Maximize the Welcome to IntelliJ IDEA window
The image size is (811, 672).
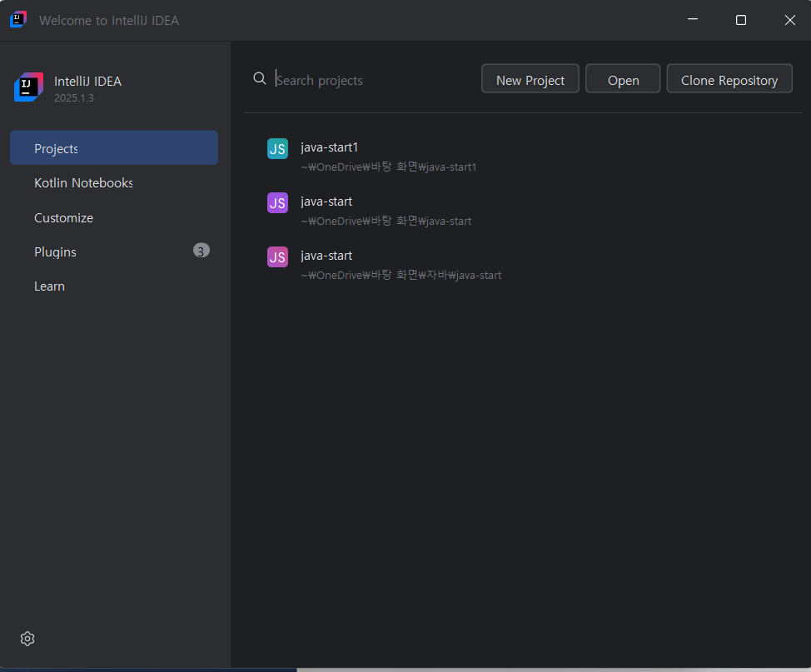[x=741, y=20]
